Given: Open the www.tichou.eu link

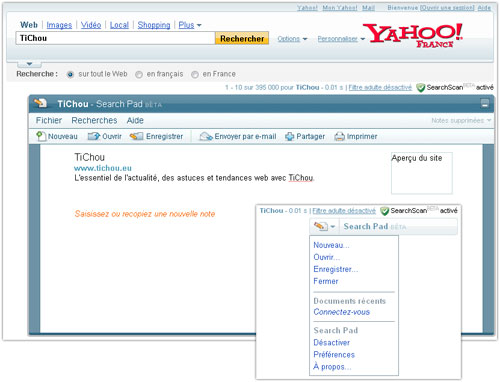Looking at the screenshot, I should [x=103, y=168].
